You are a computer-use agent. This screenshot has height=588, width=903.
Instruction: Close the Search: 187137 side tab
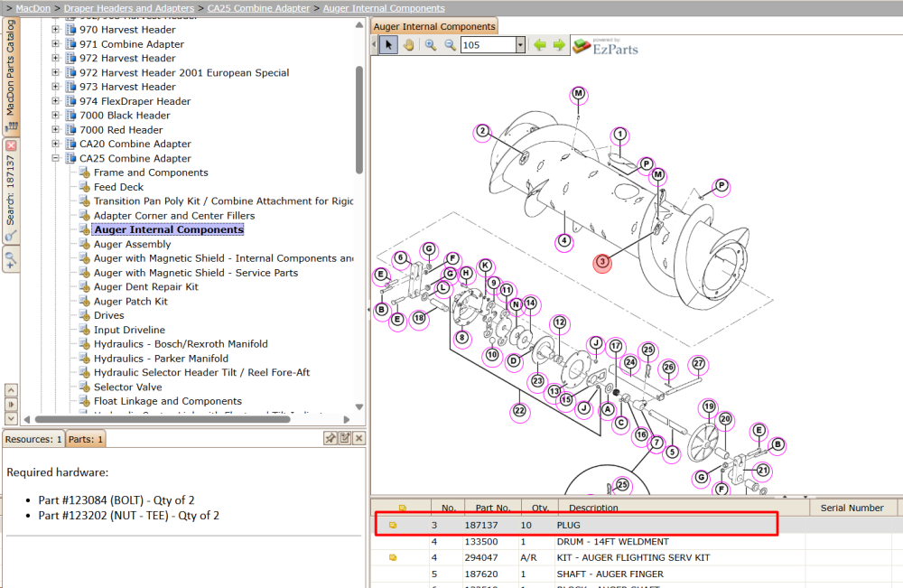11,145
